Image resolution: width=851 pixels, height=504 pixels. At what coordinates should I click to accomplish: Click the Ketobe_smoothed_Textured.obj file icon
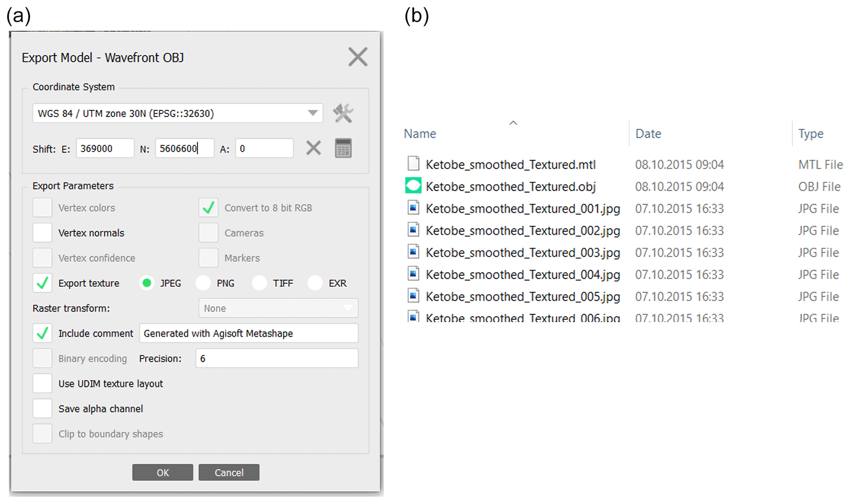[x=413, y=186]
